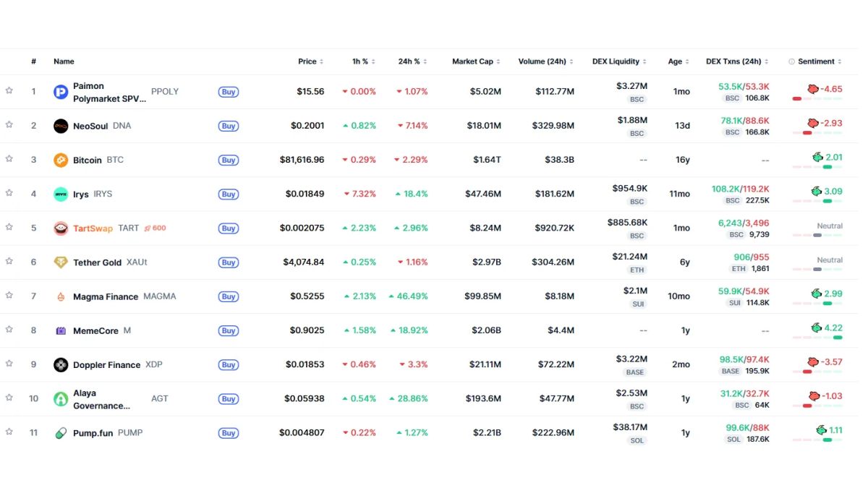
Task: Open the Doppler Finance logo
Action: click(x=61, y=364)
